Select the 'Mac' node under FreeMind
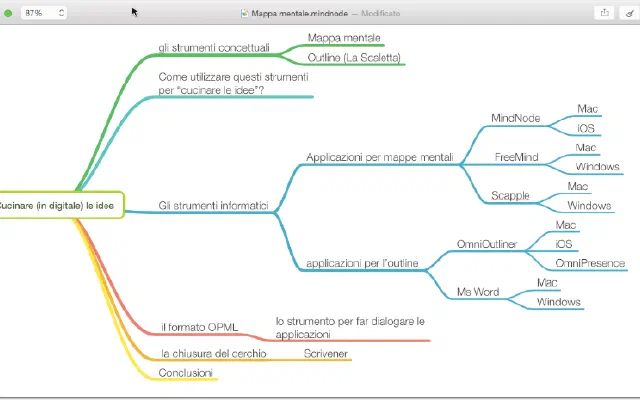Viewport: 640px width, 400px height. pyautogui.click(x=586, y=148)
